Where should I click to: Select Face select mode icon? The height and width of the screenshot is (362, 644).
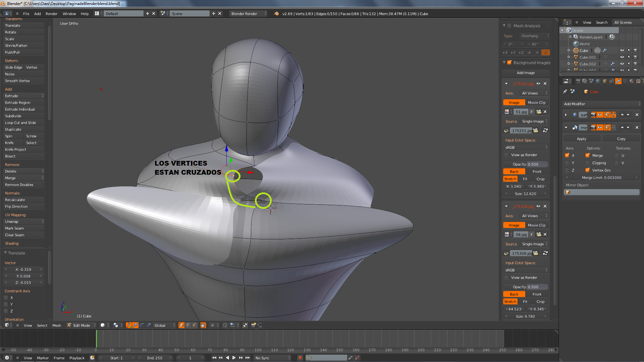(195, 325)
